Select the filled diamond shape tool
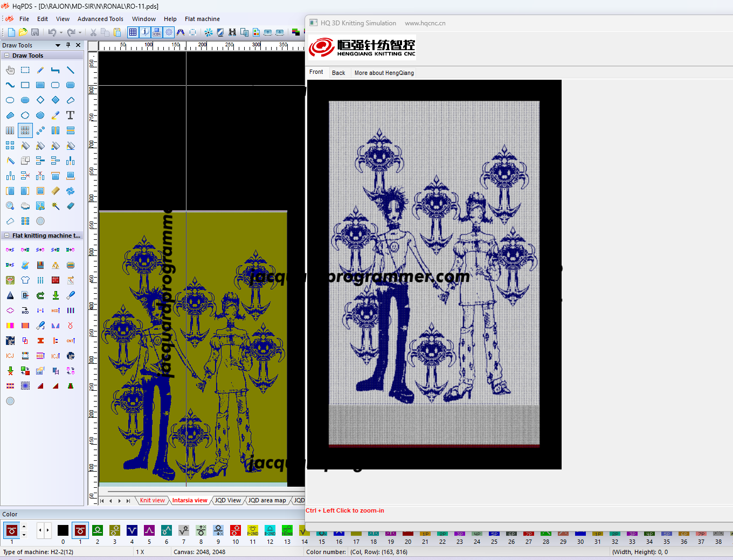The image size is (733, 560). click(x=56, y=100)
